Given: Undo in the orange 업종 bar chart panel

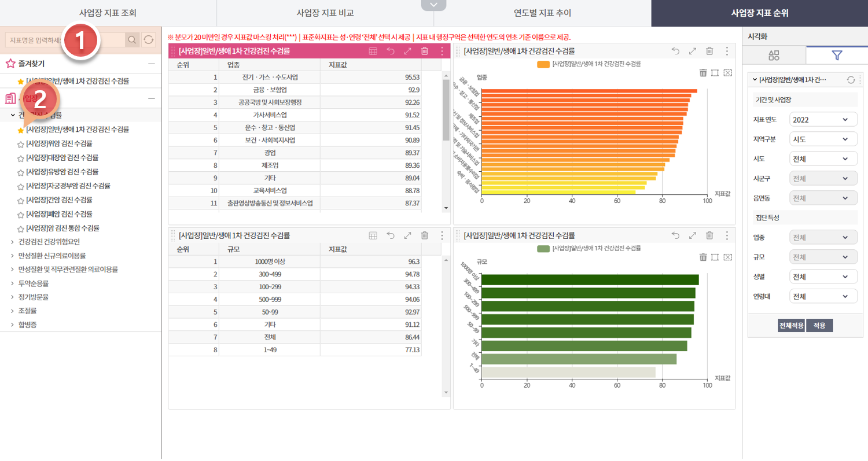Looking at the screenshot, I should tap(675, 51).
